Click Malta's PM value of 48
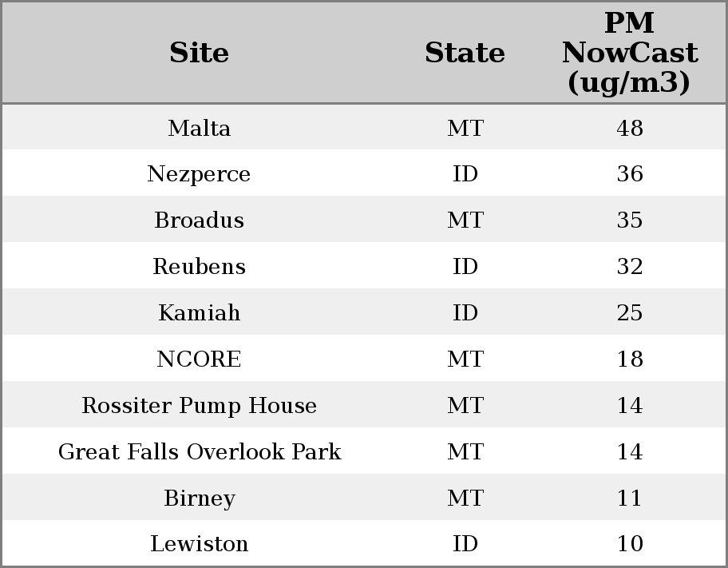The image size is (728, 568). pyautogui.click(x=629, y=128)
